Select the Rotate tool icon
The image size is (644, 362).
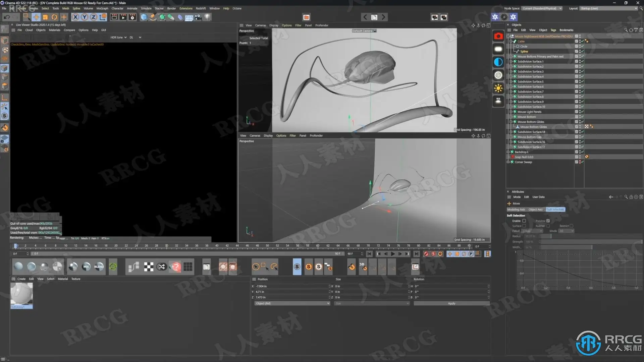coord(54,17)
